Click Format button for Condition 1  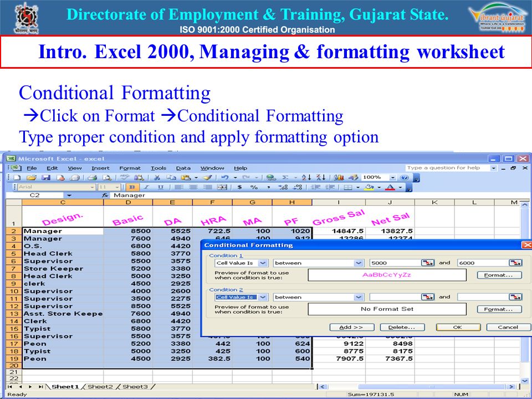tap(499, 275)
